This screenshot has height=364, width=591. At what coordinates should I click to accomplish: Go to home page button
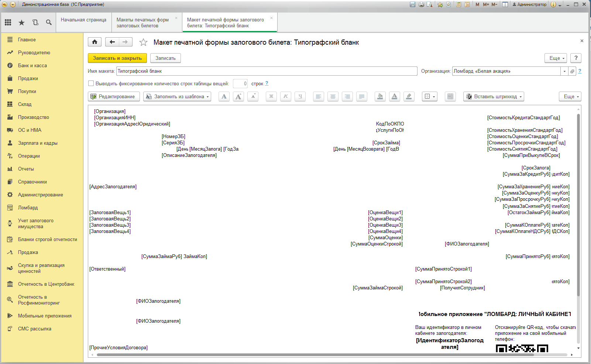95,42
